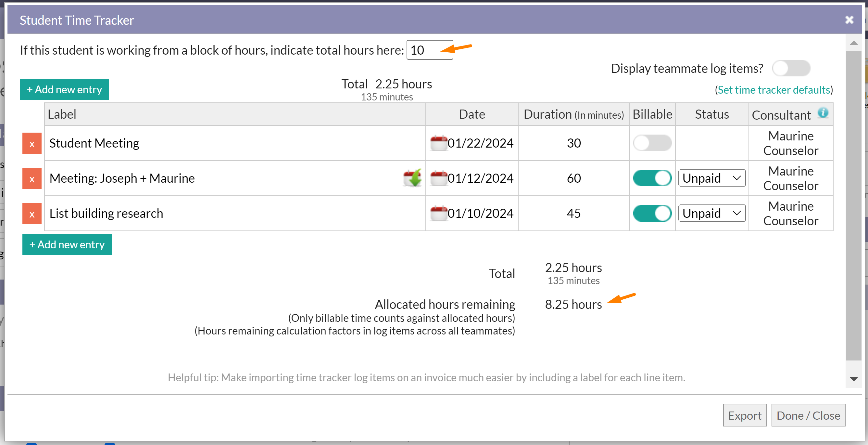The height and width of the screenshot is (445, 868).
Task: Click Done / Close button
Action: tap(808, 415)
